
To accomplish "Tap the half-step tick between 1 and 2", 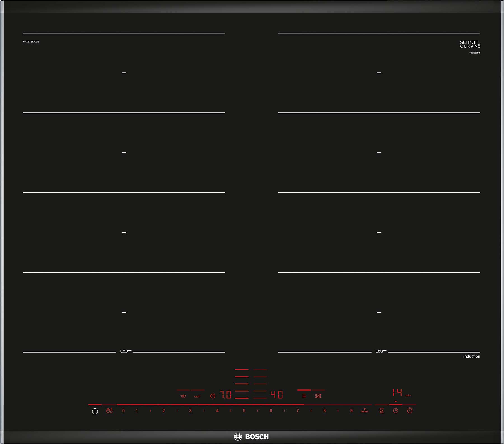I will [x=150, y=411].
